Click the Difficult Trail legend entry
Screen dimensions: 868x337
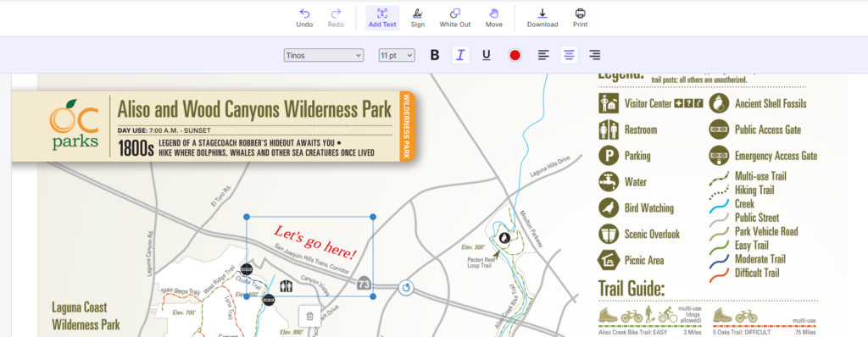point(757,273)
